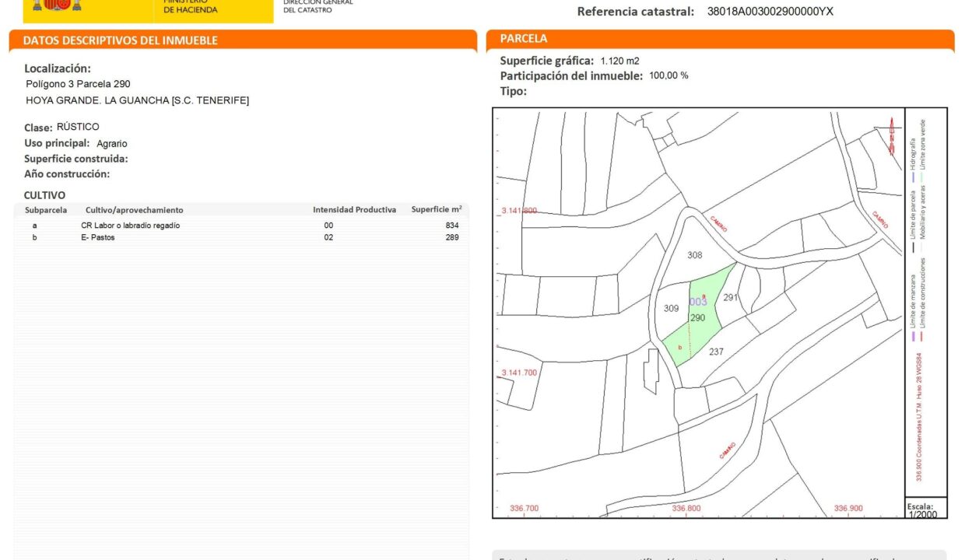Click 'DIRECCIÓN GENERAL DEL CATASTRO' text
Image resolution: width=965 pixels, height=560 pixels.
[x=318, y=6]
